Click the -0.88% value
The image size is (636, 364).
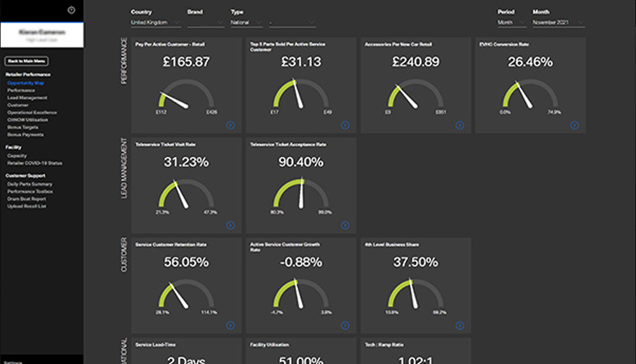pos(301,262)
